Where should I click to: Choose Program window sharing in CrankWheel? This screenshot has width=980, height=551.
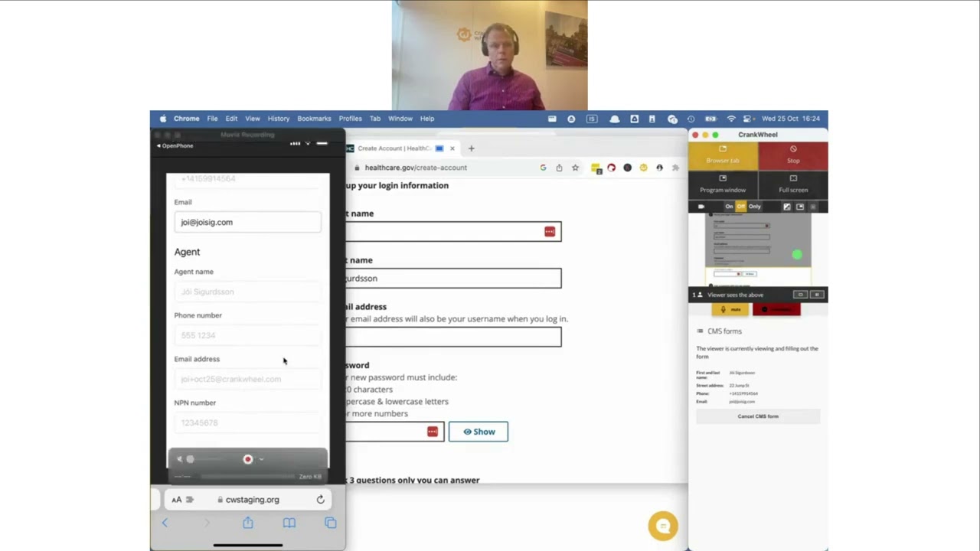[723, 184]
